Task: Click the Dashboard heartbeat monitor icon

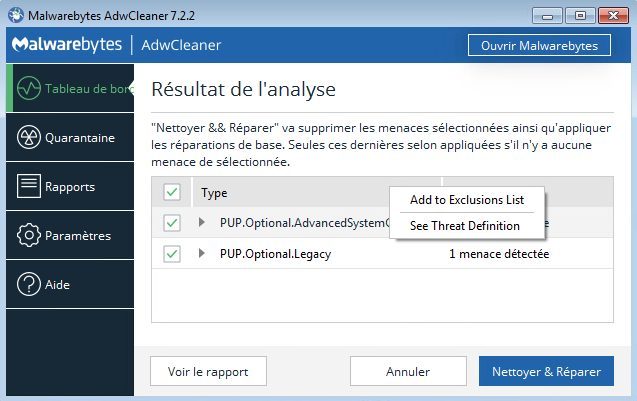Action: (29, 89)
